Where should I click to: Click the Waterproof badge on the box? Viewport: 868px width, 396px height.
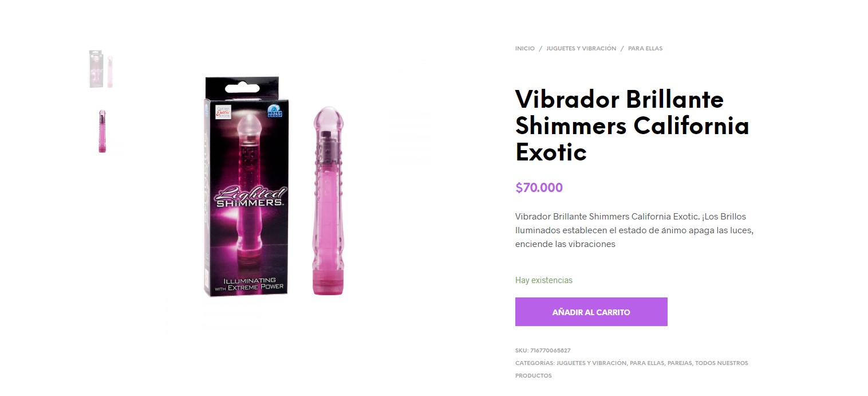coord(275,111)
